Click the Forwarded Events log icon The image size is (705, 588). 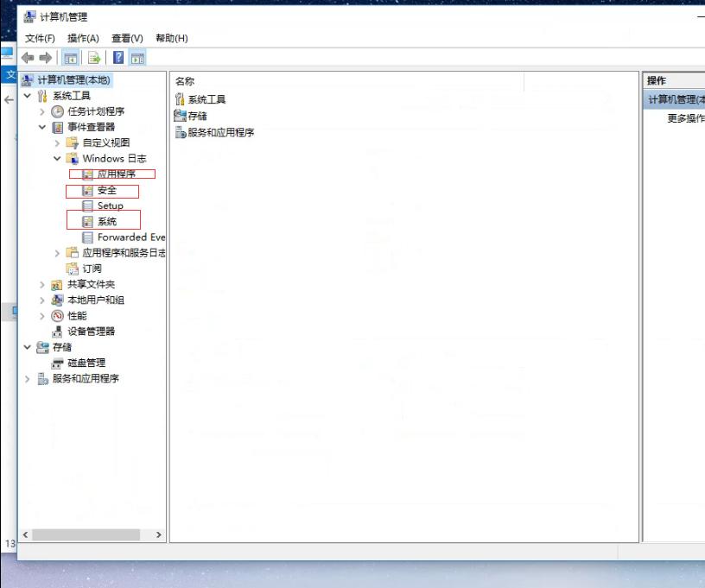click(x=87, y=237)
